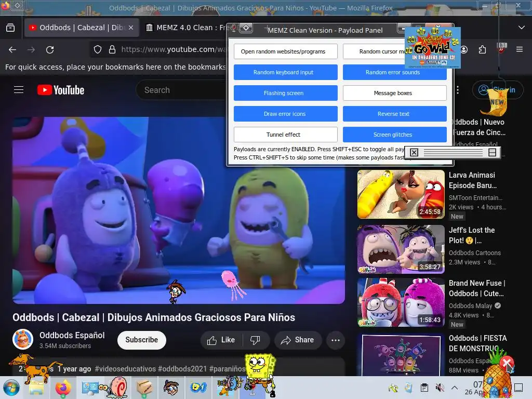
Task: Click the Firefox URL address bar
Action: click(x=173, y=49)
